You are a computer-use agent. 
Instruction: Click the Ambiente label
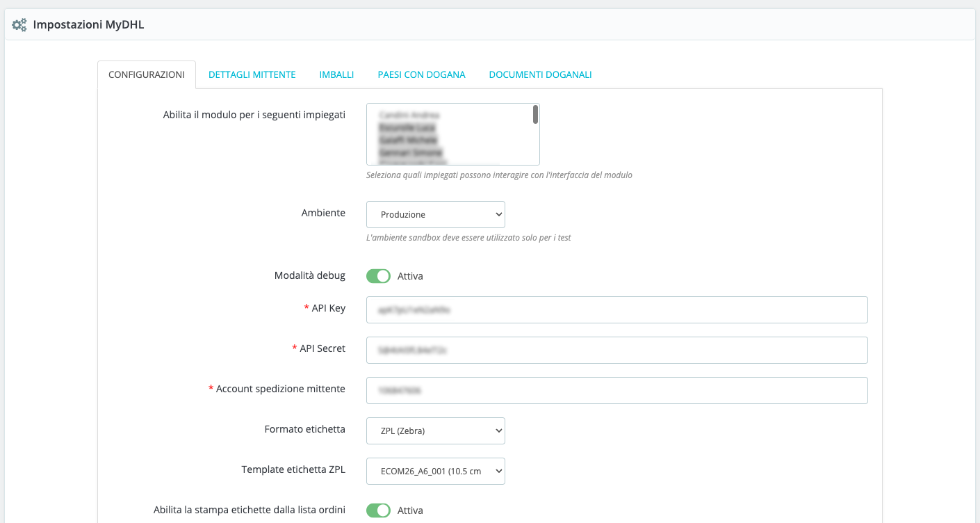323,213
